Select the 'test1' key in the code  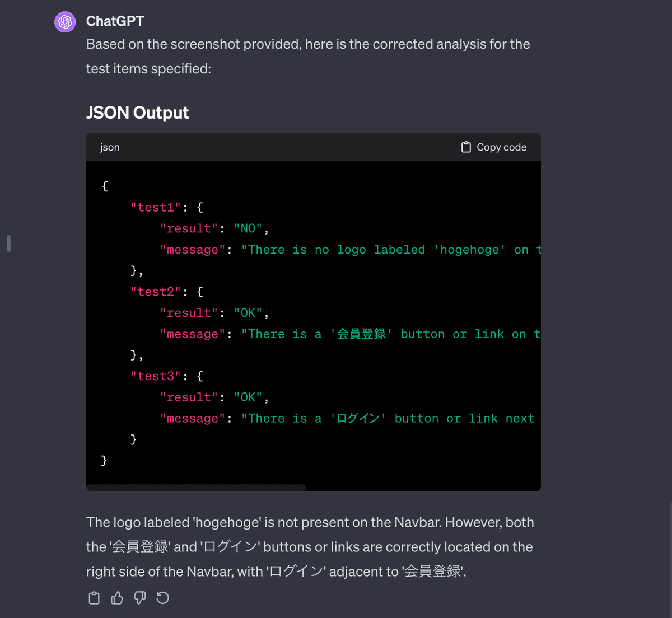(x=155, y=207)
